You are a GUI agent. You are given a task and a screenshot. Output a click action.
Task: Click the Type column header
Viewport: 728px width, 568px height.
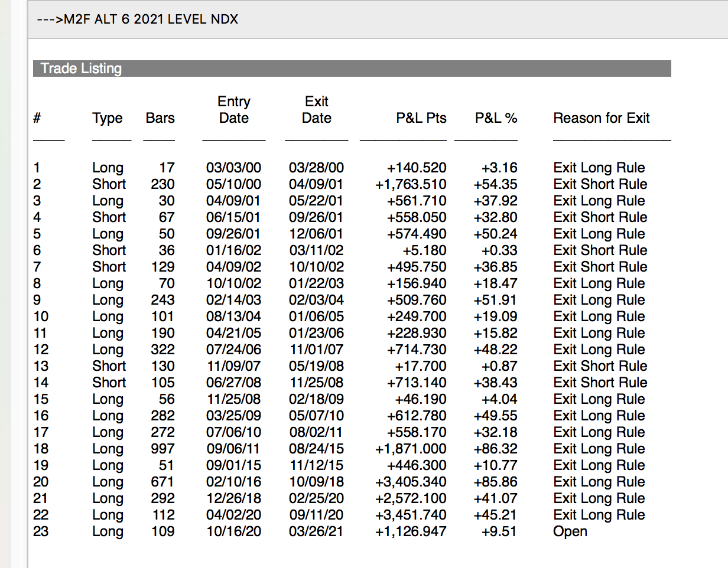coord(108,118)
